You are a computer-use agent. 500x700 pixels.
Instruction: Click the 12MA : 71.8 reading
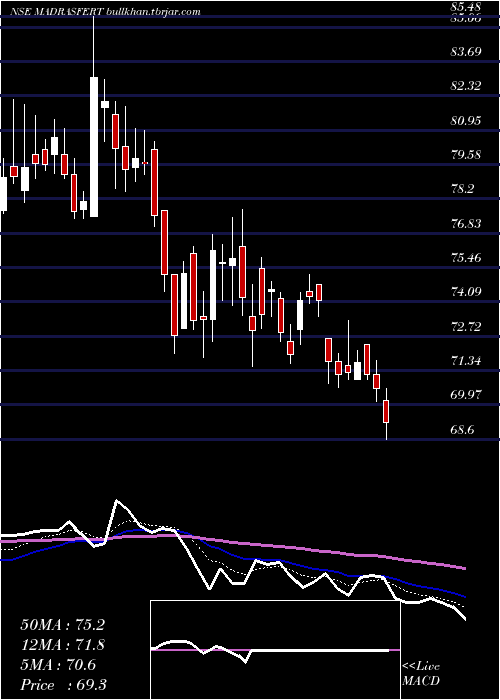(x=63, y=645)
